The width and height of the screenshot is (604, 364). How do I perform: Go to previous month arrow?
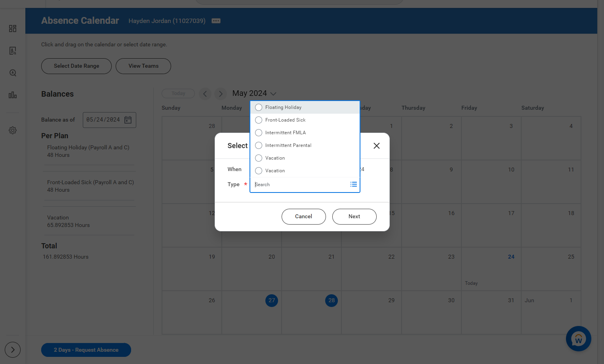tap(205, 94)
